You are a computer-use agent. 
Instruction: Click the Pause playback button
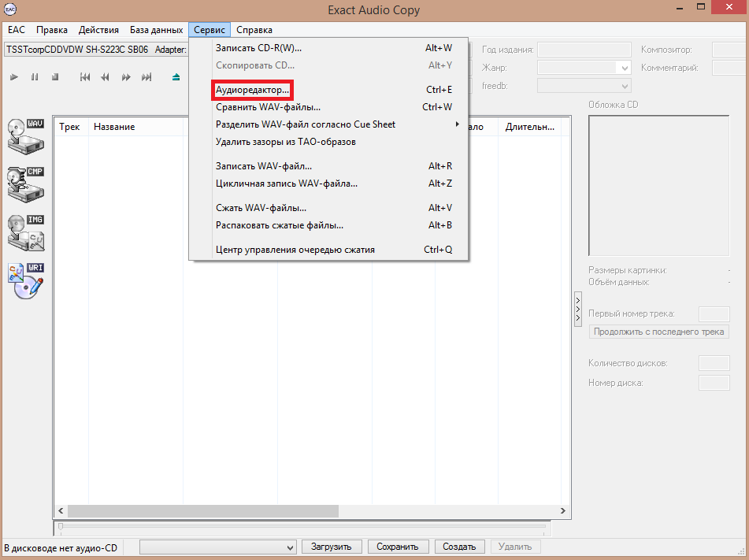35,77
